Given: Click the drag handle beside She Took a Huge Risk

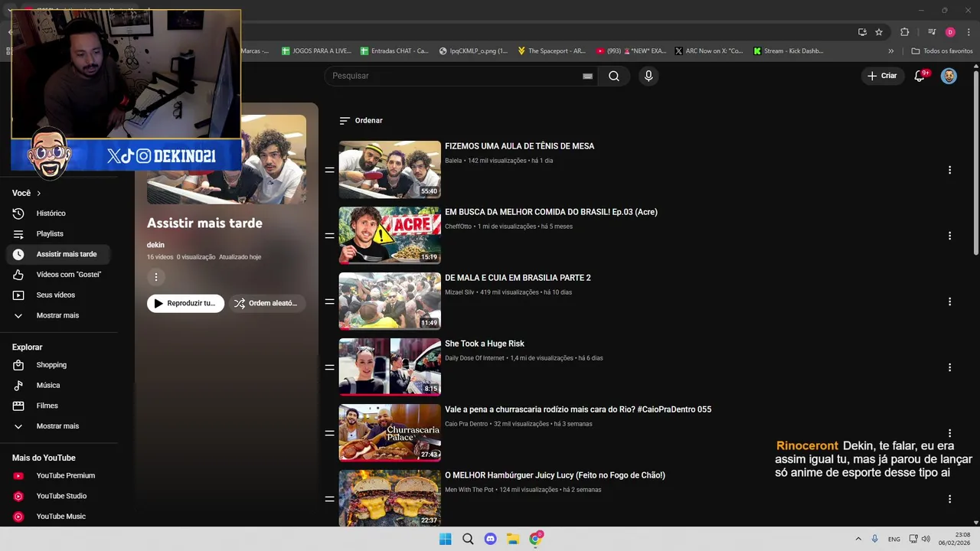Looking at the screenshot, I should [x=329, y=367].
